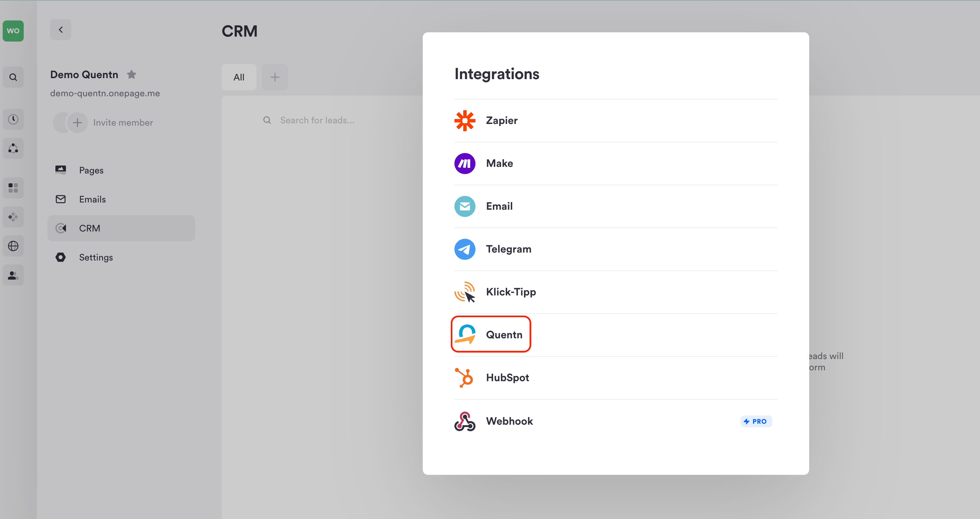Focus the Search for leads field
This screenshot has width=980, height=519.
coord(317,120)
